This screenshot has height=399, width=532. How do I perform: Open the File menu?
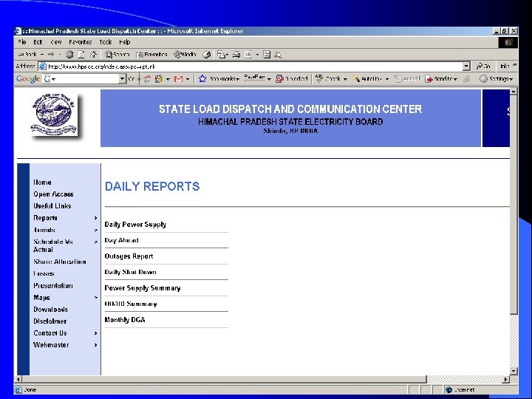click(22, 42)
